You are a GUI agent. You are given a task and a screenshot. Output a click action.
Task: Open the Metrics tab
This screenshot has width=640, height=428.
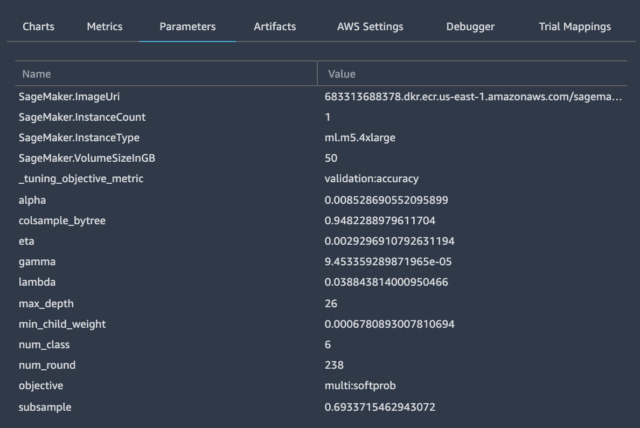[x=104, y=27]
